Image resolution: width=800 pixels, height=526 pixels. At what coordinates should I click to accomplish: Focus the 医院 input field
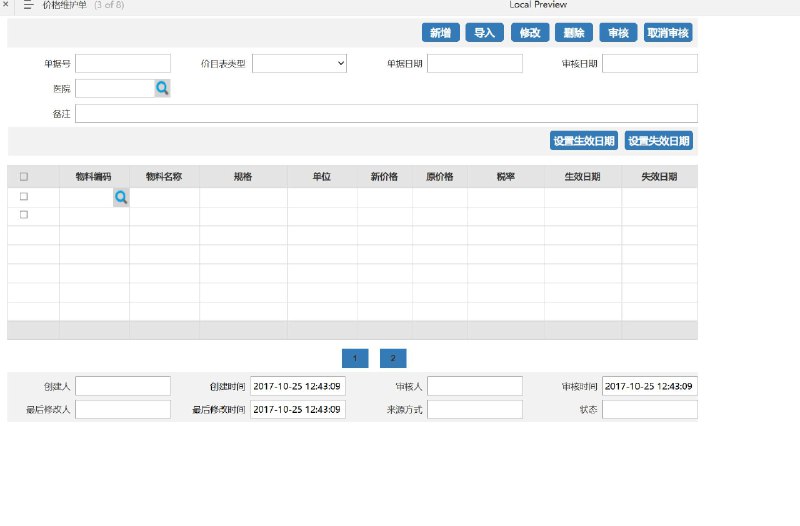115,88
